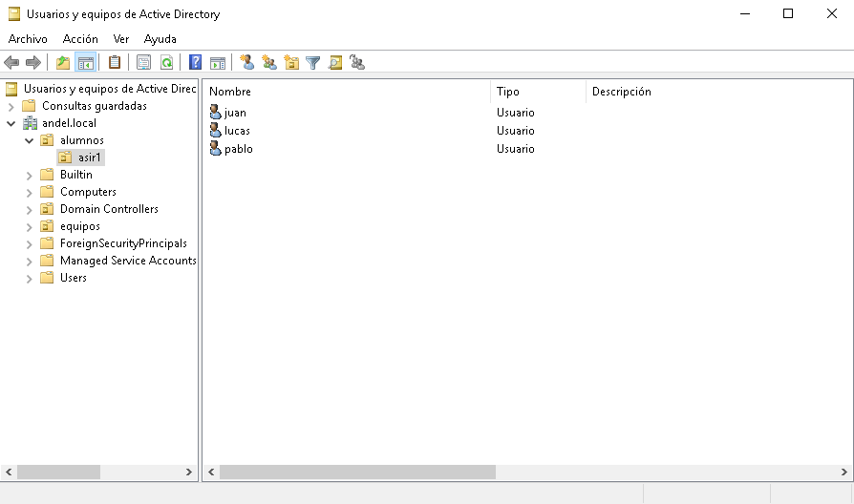The height and width of the screenshot is (504, 854).
Task: Click the application icon in title bar
Action: pyautogui.click(x=14, y=14)
